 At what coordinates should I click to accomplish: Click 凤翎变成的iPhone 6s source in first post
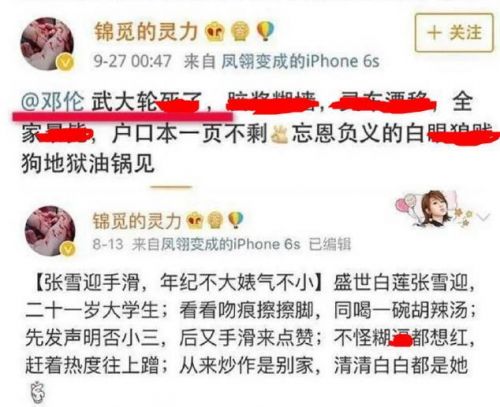[x=300, y=61]
